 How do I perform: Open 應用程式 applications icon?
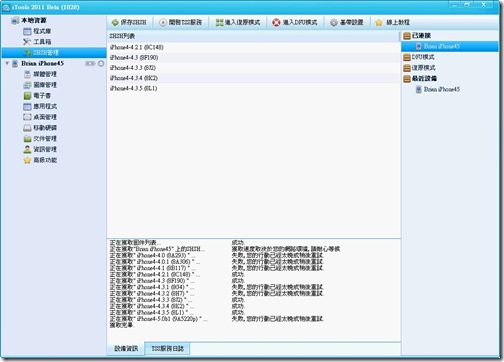[x=27, y=106]
